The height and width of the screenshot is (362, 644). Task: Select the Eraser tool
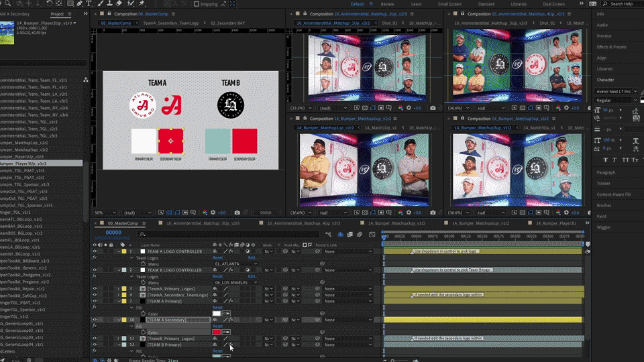[120, 3]
